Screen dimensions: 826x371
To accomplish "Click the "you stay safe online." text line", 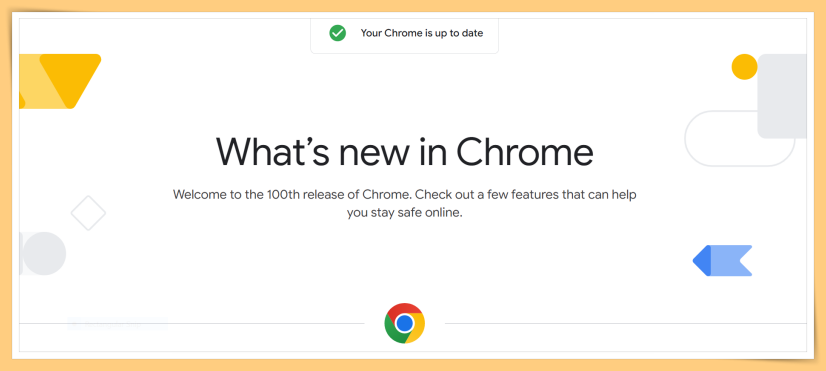I will [405, 213].
